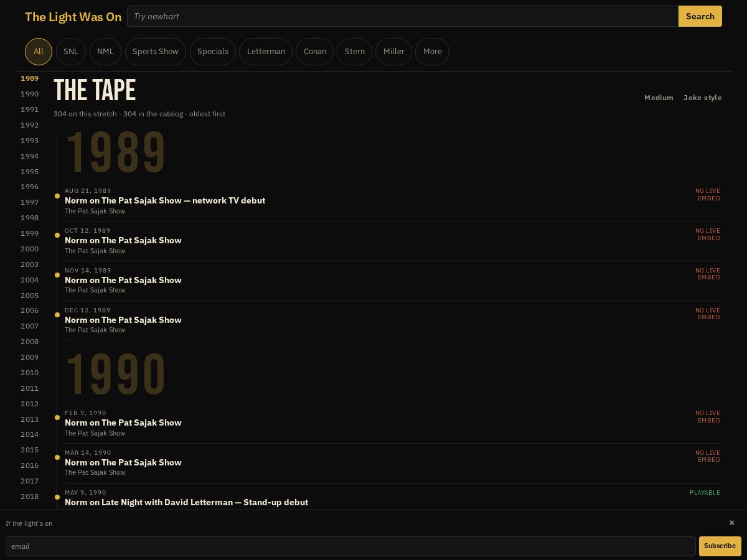The image size is (747, 560).
Task: Expand the More filters chip
Action: 433,52
